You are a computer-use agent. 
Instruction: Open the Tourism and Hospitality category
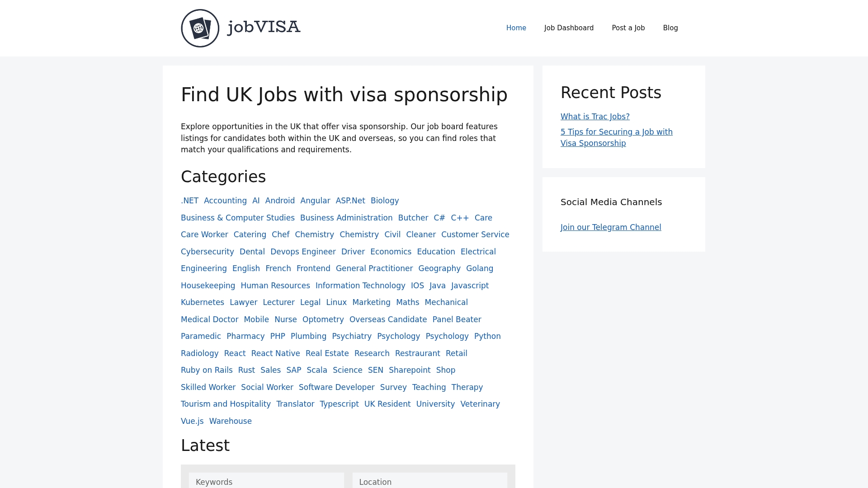226,404
